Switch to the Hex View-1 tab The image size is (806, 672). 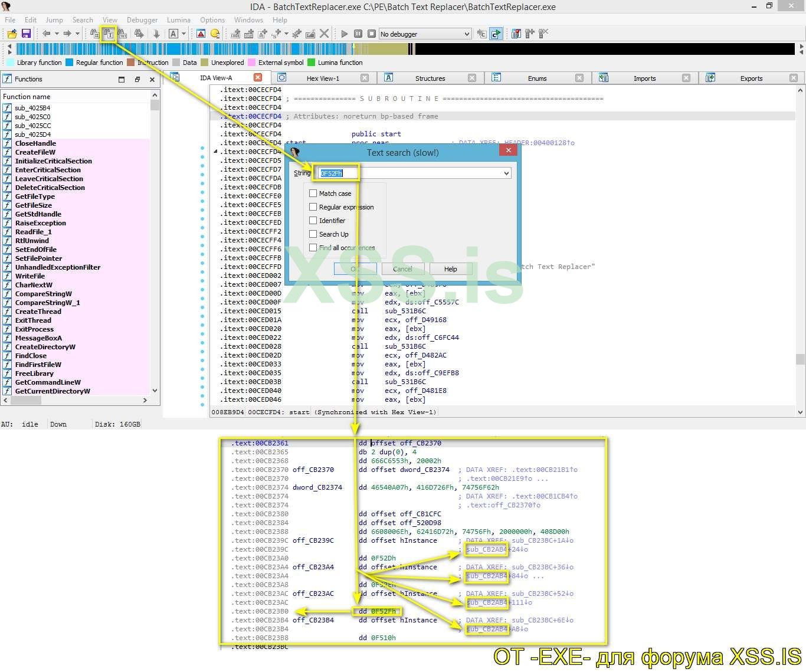[x=323, y=78]
